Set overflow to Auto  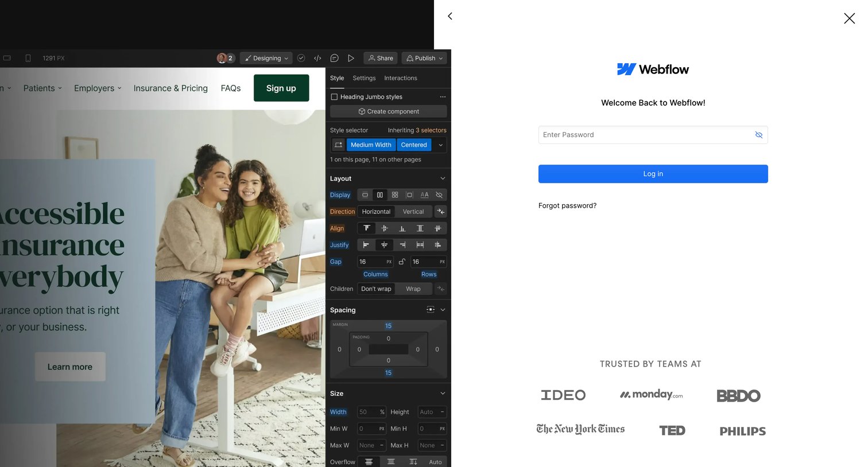tap(435, 462)
